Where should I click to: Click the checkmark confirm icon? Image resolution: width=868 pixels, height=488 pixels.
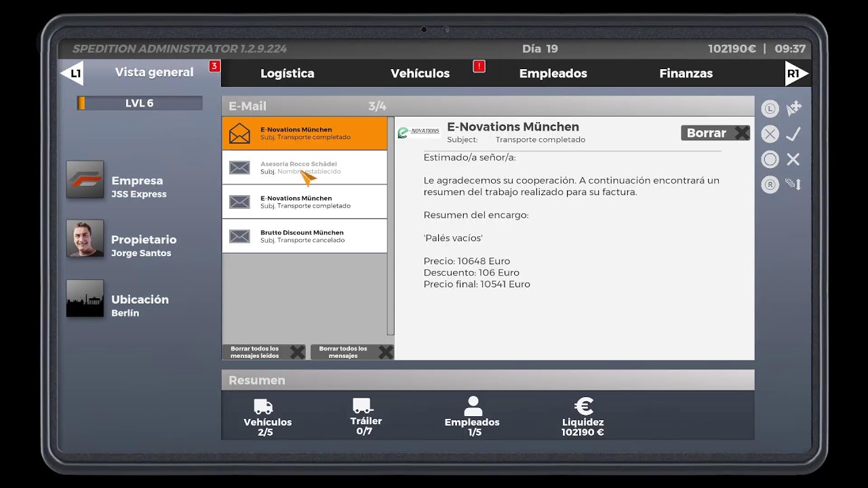(793, 134)
